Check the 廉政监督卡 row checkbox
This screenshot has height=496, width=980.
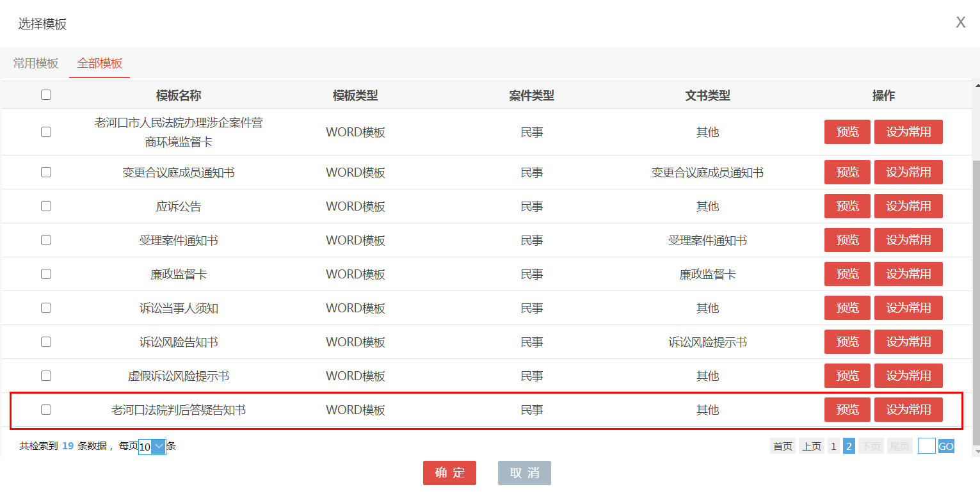[46, 274]
